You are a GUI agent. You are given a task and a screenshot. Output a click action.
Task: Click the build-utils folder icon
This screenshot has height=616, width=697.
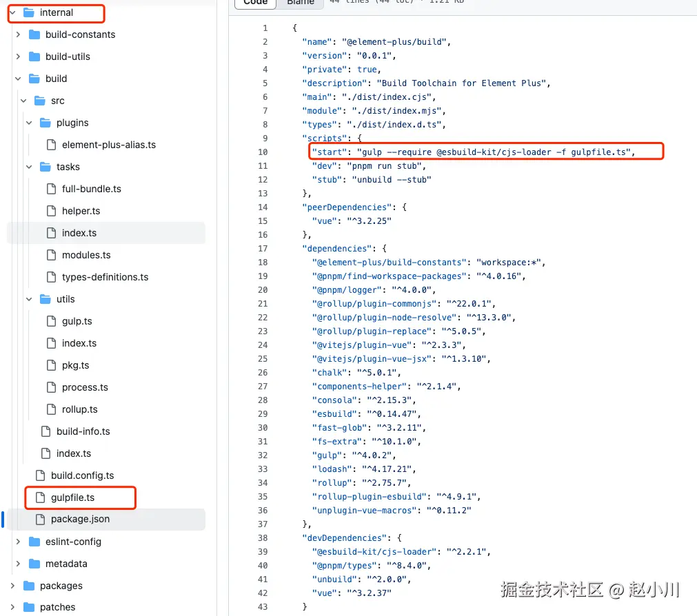(x=34, y=57)
